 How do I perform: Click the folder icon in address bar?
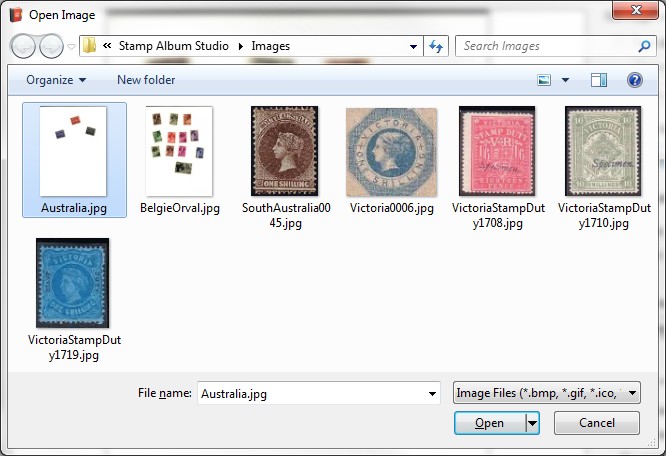coord(89,45)
